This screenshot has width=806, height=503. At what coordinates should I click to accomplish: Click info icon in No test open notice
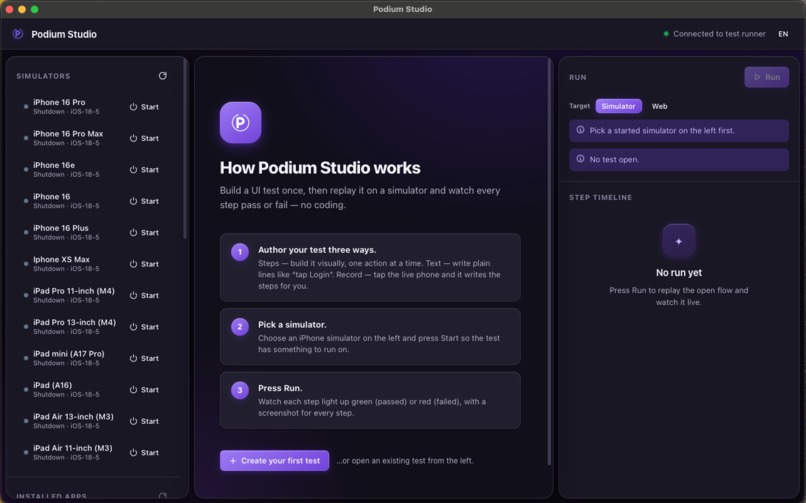[580, 159]
